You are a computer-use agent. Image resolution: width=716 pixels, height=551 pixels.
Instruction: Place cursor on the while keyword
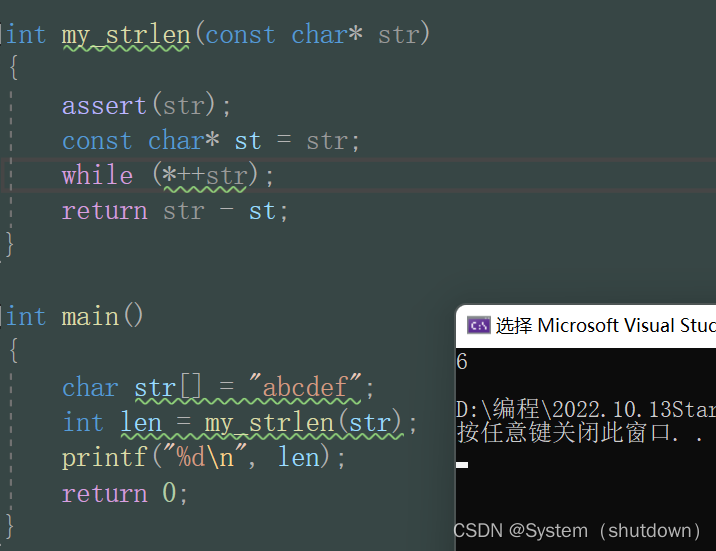97,175
